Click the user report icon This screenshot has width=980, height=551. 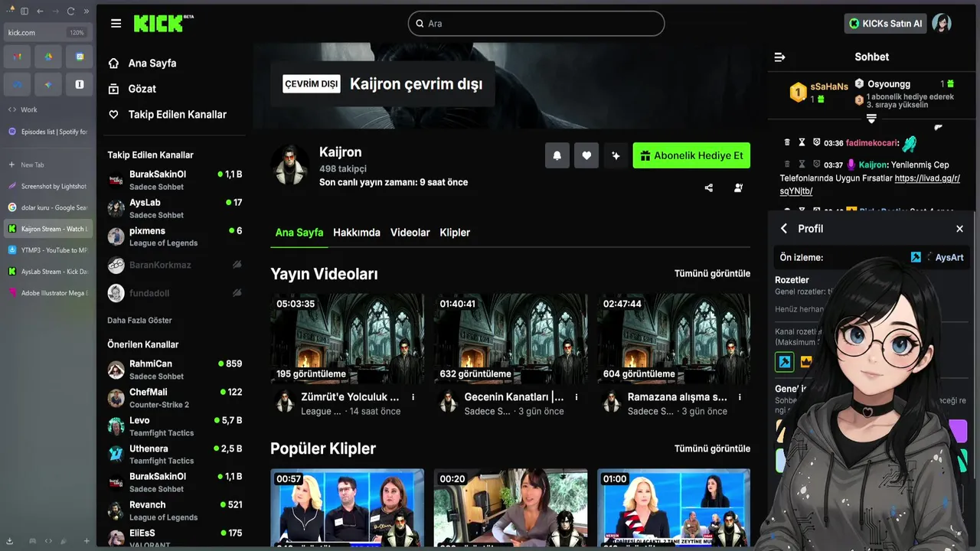click(x=738, y=187)
